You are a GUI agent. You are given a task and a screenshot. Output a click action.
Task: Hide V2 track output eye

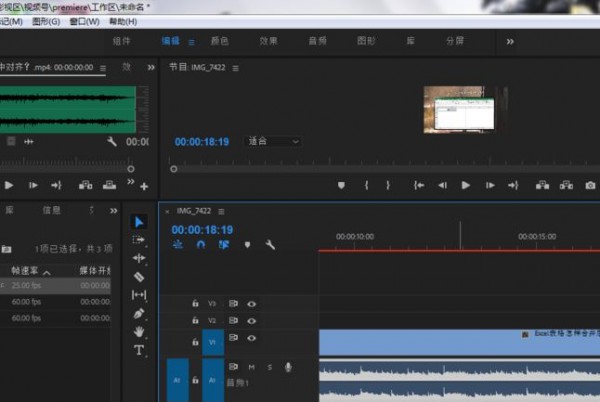(x=251, y=321)
